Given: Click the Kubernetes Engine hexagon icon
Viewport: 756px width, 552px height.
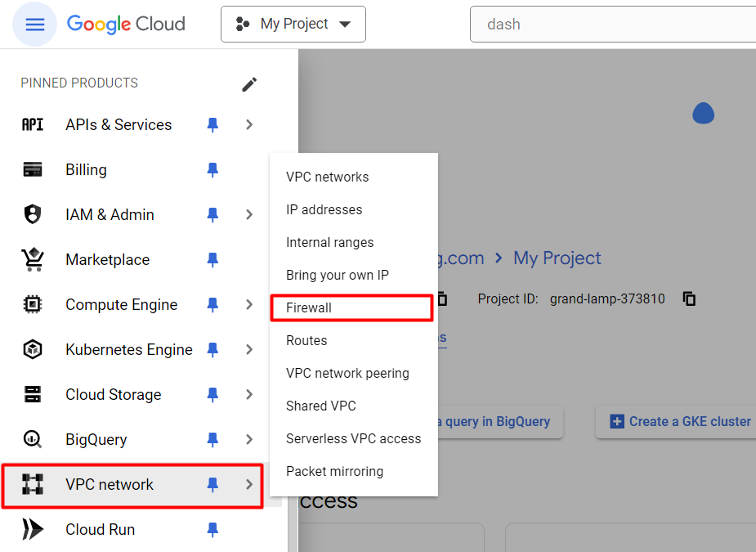Looking at the screenshot, I should pos(33,349).
